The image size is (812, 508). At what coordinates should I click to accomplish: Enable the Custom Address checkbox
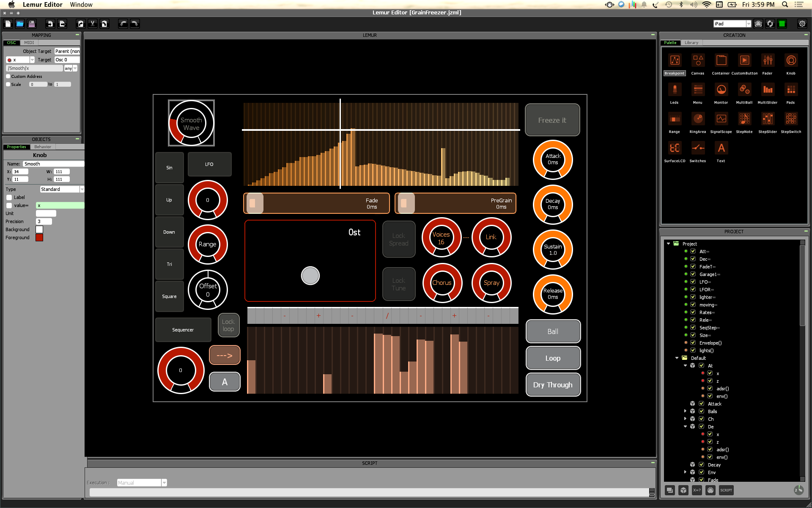click(8, 77)
